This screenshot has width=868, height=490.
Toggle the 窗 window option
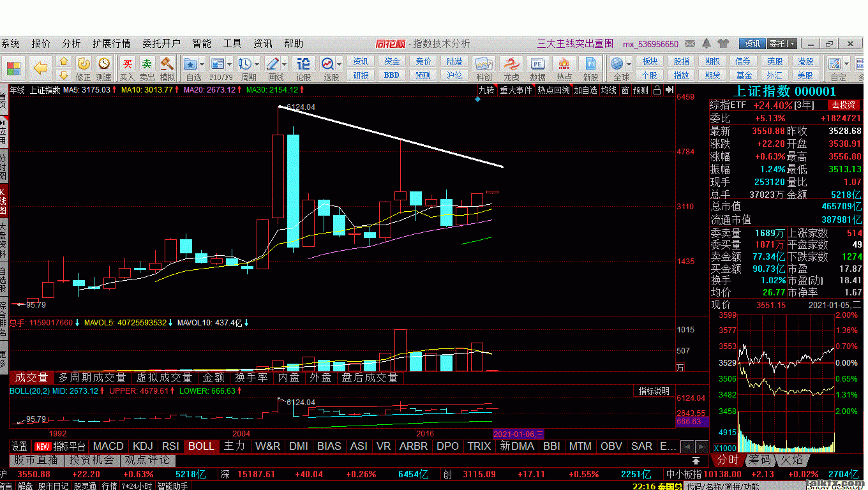[x=625, y=91]
